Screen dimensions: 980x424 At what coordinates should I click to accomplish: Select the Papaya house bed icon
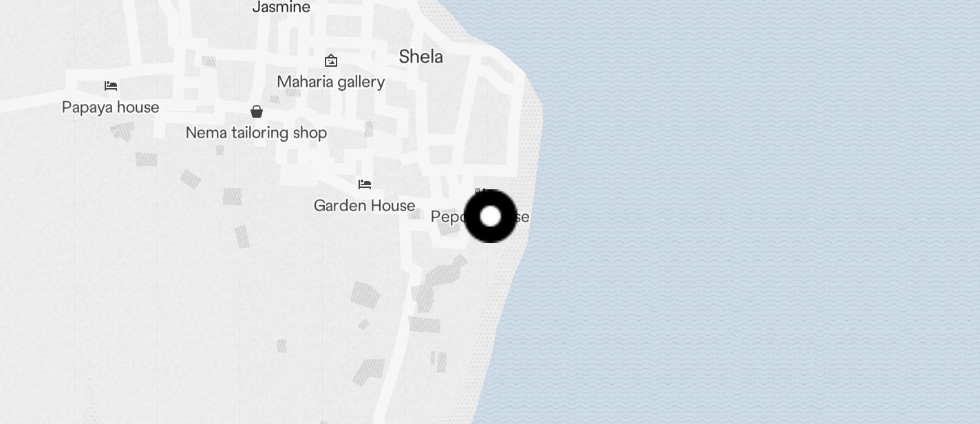tap(111, 86)
